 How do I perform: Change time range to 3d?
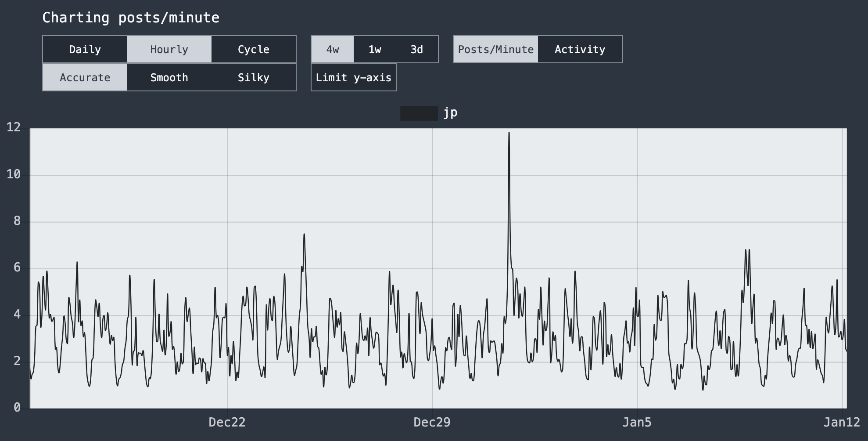(416, 50)
